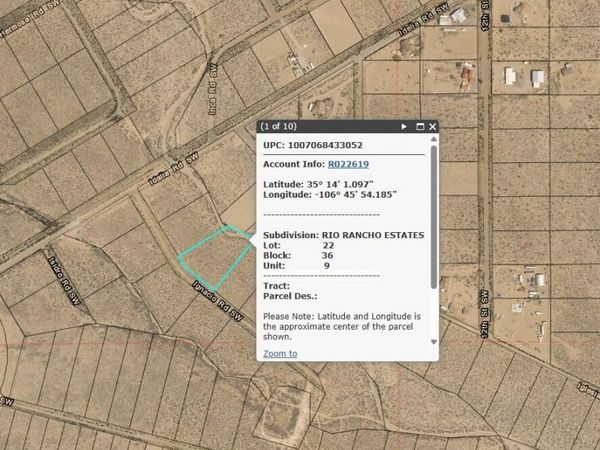The width and height of the screenshot is (600, 450).
Task: Click the RIO RANCHO ESTATES subdivision text
Action: click(373, 235)
